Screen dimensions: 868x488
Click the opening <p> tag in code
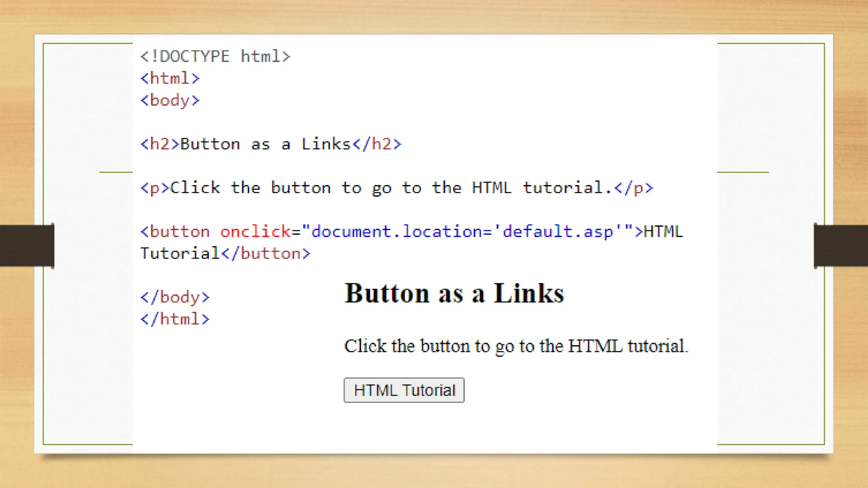click(155, 188)
